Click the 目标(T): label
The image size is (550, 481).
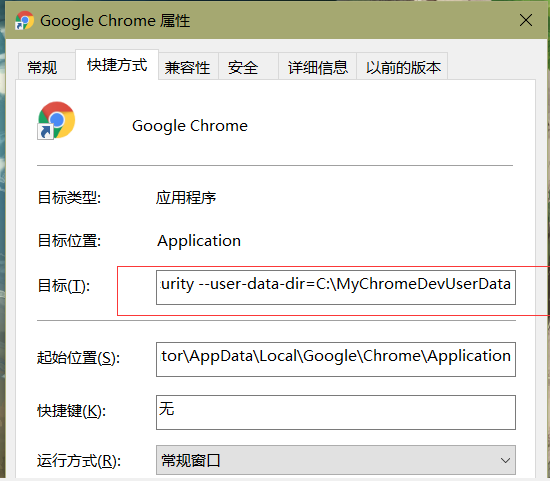point(64,286)
